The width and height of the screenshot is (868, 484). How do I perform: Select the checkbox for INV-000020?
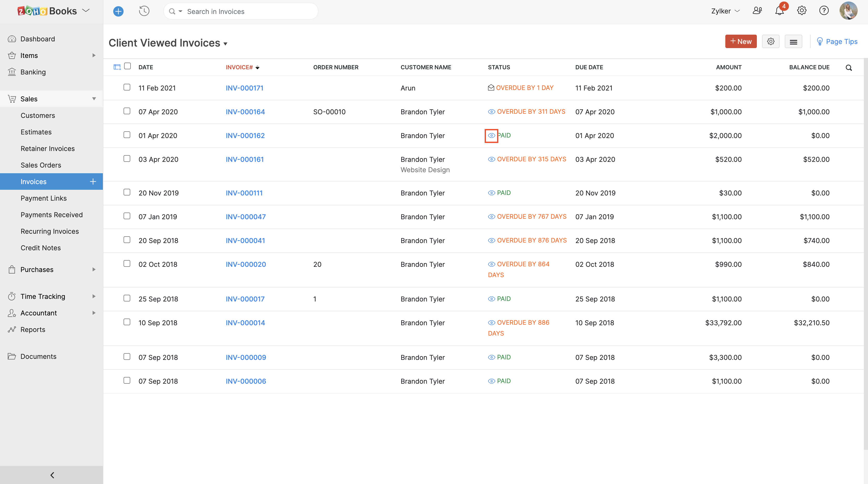coord(127,263)
